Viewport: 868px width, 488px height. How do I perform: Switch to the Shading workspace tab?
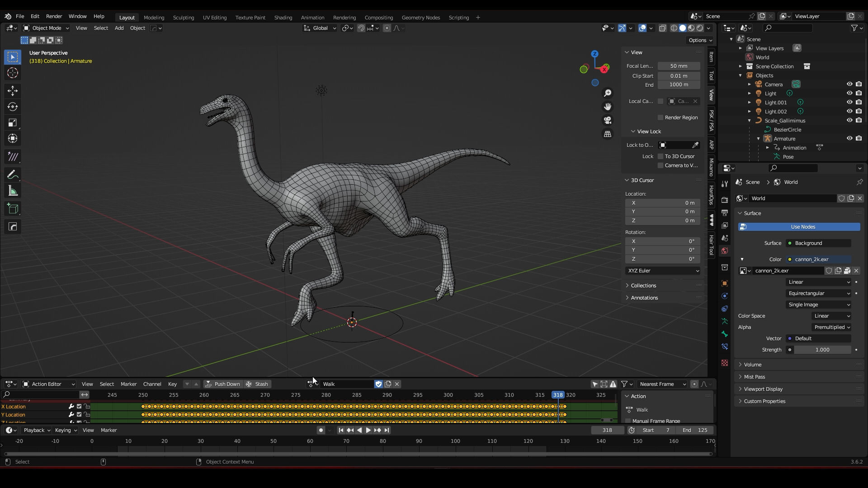(x=283, y=18)
